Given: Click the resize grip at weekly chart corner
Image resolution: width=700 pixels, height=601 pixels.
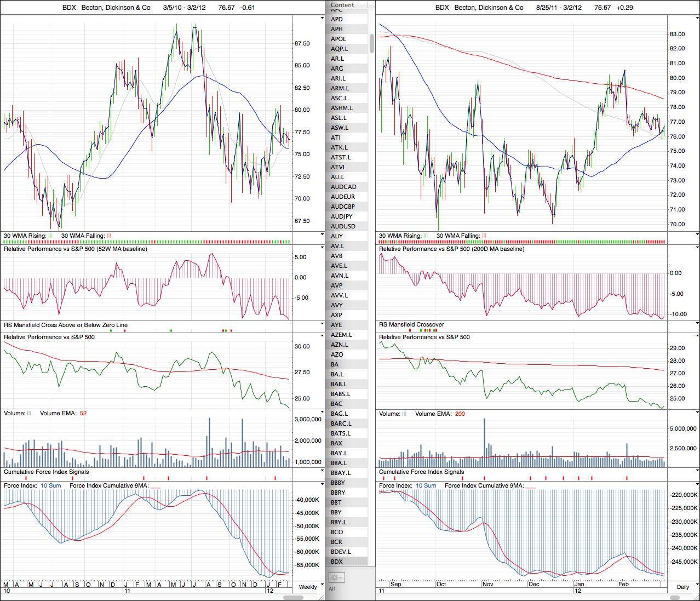Looking at the screenshot, I should click(x=322, y=597).
